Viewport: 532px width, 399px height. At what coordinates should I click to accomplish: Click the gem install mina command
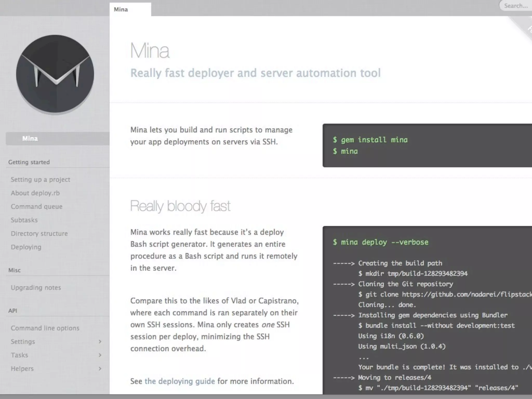pos(370,140)
